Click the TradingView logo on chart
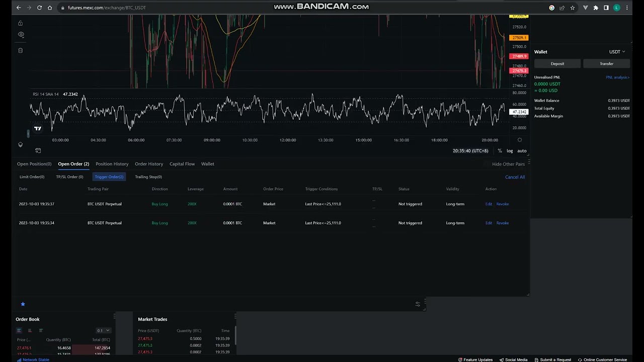 (38, 129)
